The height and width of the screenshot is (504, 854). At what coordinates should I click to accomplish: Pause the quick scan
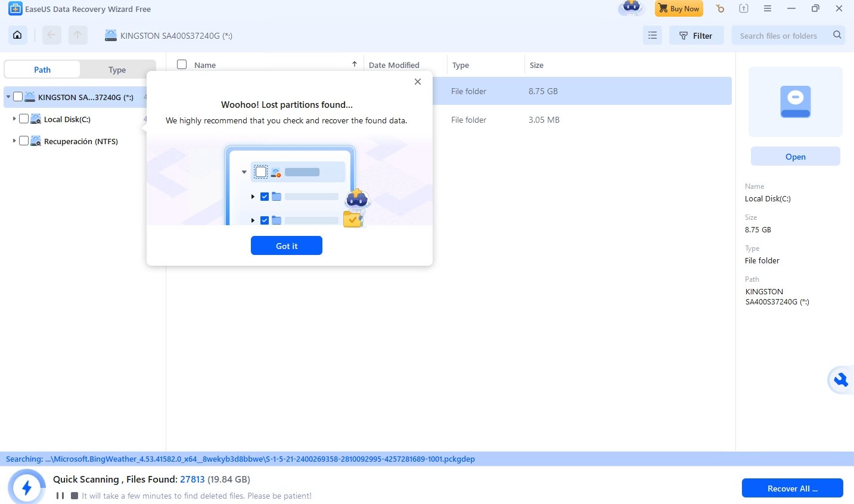point(60,496)
